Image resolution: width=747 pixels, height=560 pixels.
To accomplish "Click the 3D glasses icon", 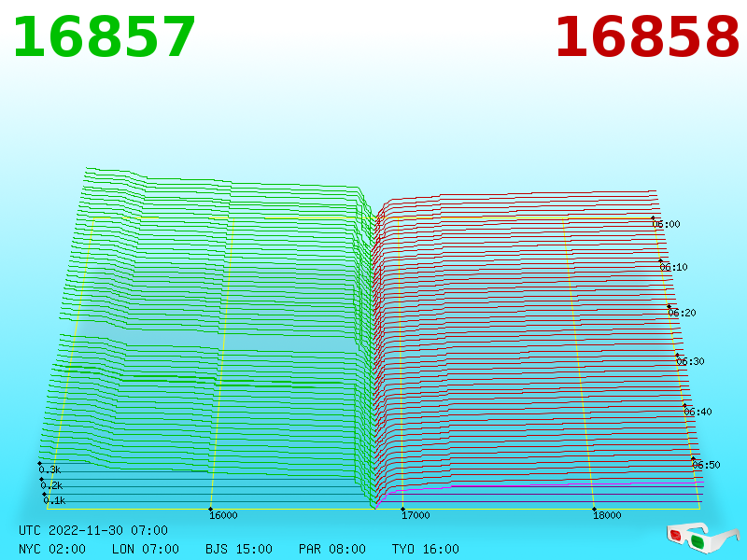I will (702, 538).
